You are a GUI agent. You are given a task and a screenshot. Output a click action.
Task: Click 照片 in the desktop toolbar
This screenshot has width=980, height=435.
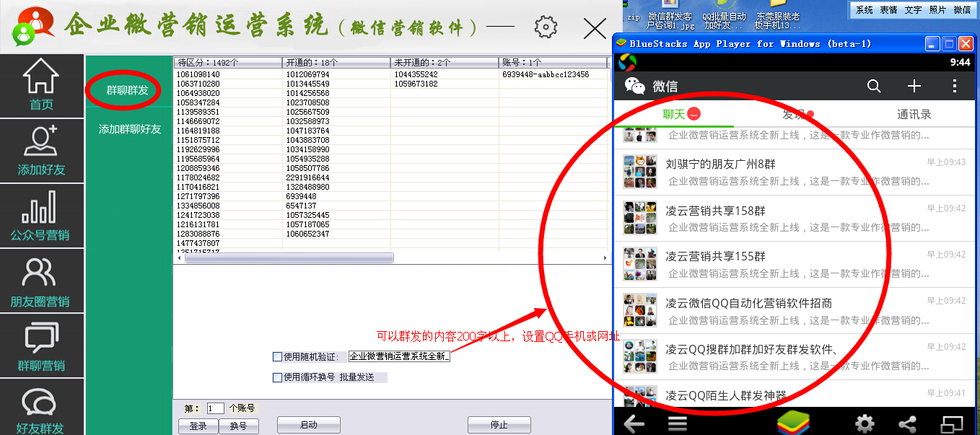tap(937, 10)
